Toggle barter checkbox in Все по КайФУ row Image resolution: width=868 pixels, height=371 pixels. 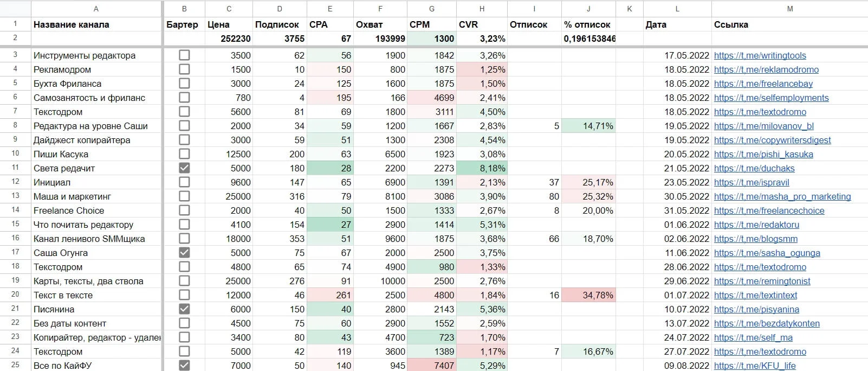click(x=184, y=365)
